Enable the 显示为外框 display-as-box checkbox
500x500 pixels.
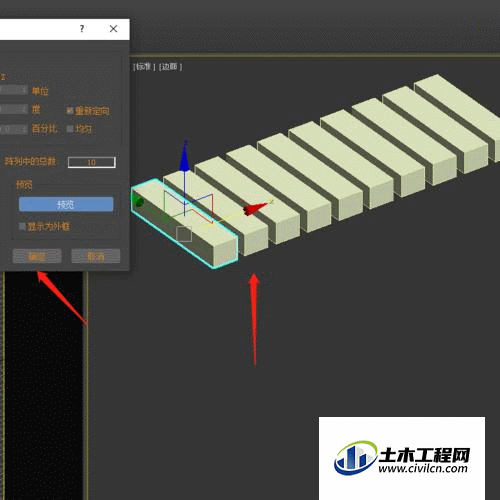22,227
